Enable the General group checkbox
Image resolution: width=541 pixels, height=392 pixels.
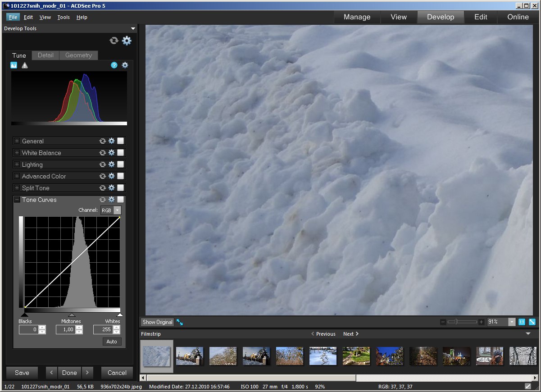(120, 141)
